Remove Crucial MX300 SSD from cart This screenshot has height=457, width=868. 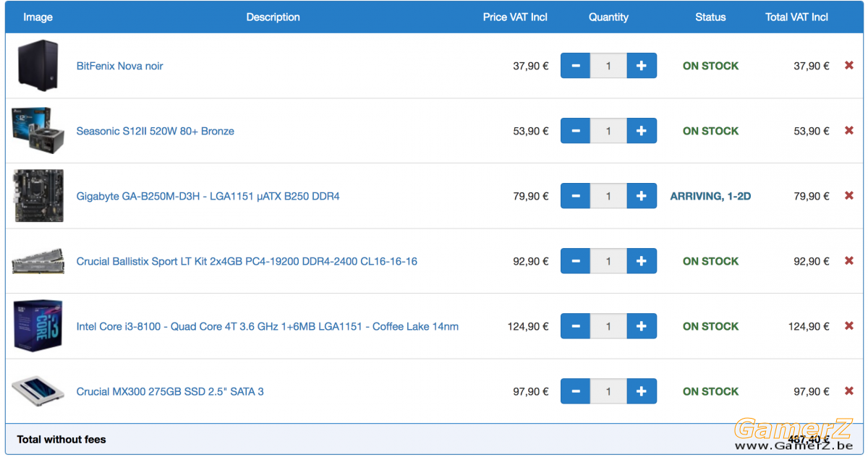pyautogui.click(x=849, y=391)
